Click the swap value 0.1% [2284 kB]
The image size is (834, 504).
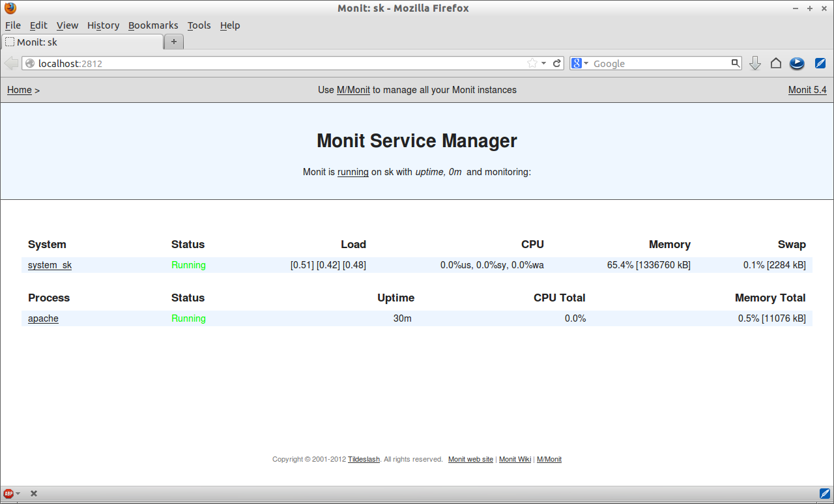coord(775,265)
